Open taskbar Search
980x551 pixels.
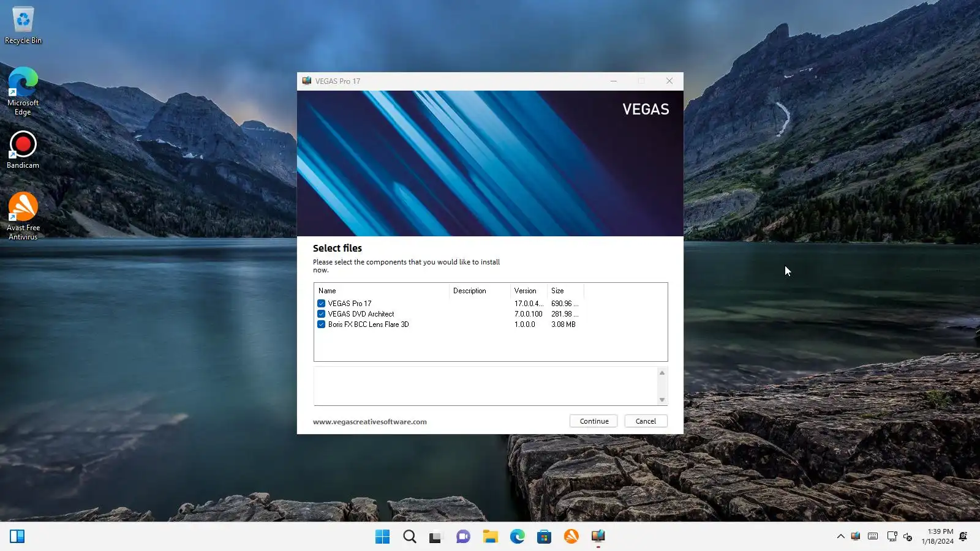coord(409,537)
